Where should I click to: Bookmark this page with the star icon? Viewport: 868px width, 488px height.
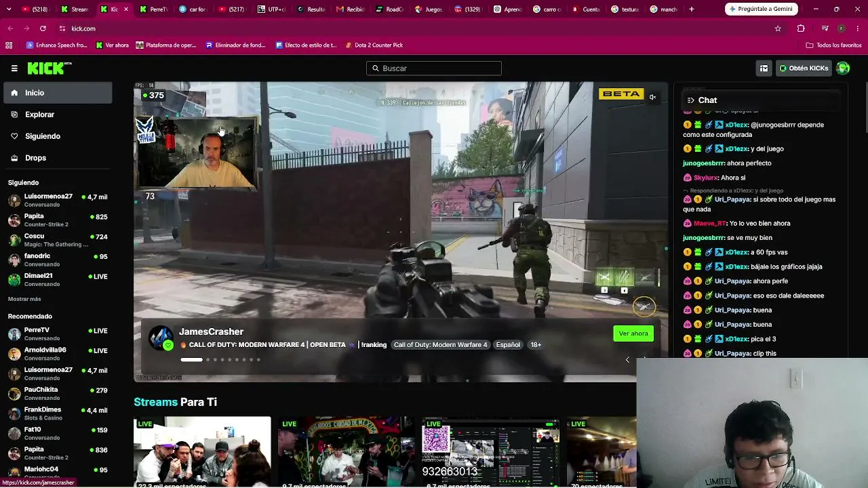[778, 28]
